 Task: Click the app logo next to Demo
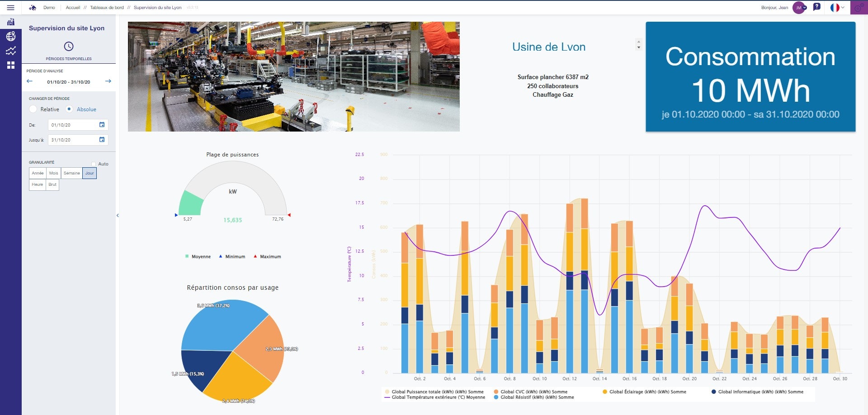[x=33, y=8]
